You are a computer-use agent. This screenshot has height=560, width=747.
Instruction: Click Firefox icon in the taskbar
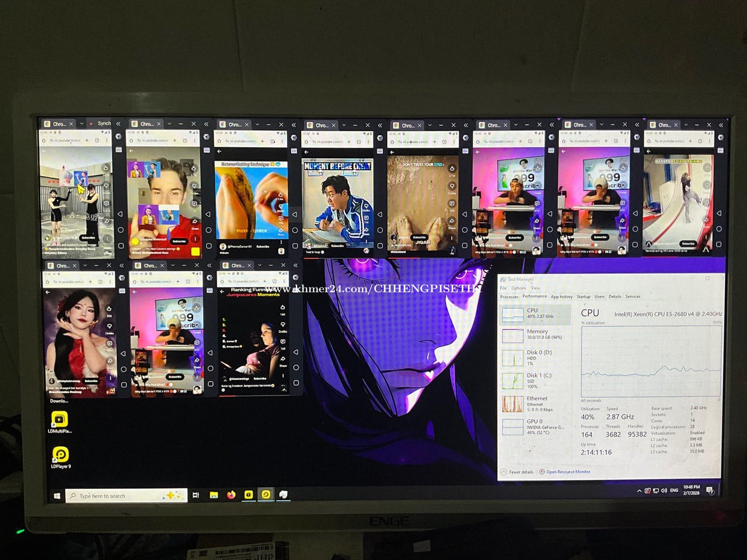tap(231, 495)
